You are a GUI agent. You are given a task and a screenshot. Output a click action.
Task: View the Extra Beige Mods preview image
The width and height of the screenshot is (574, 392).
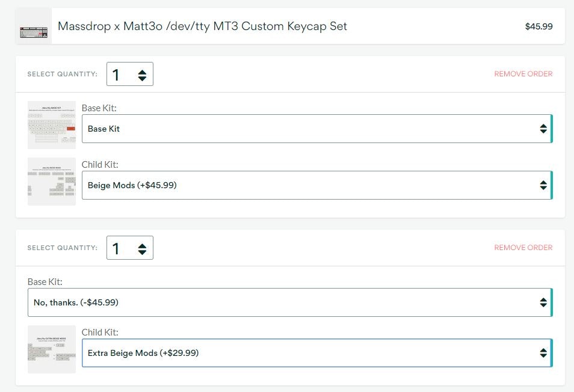52,349
